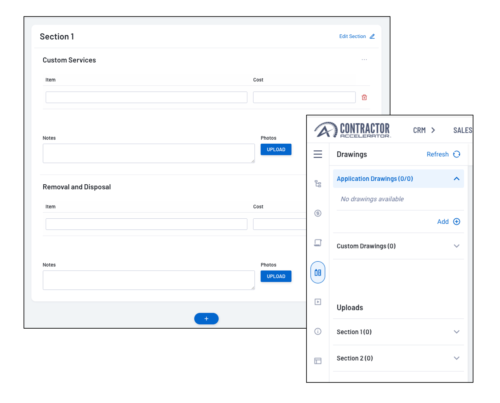Click Custom Services Cost input field

pos(304,97)
